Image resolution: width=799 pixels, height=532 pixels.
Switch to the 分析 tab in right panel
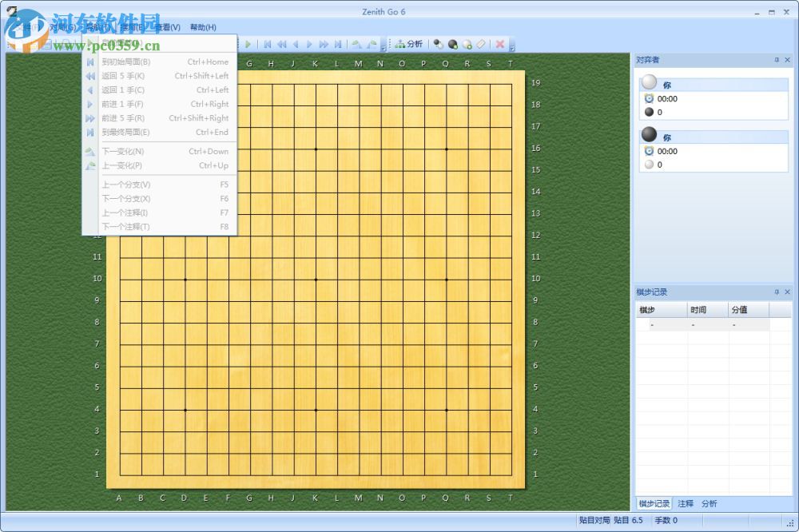708,504
